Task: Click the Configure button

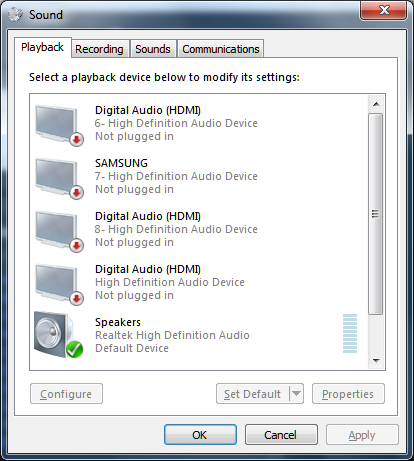Action: point(66,394)
